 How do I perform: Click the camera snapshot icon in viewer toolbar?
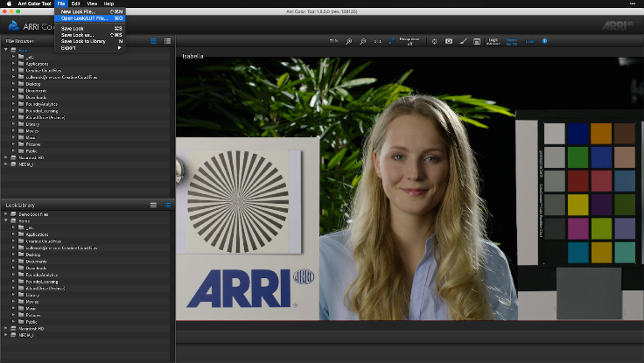(449, 41)
